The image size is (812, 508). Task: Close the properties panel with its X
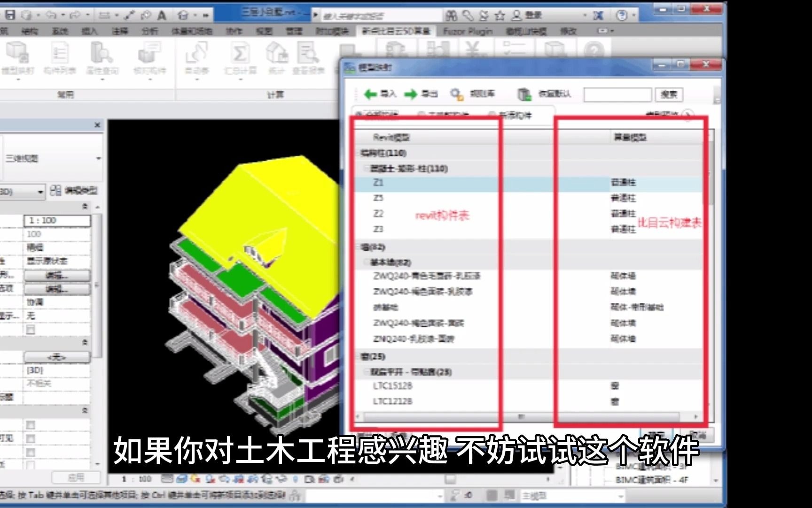point(97,125)
